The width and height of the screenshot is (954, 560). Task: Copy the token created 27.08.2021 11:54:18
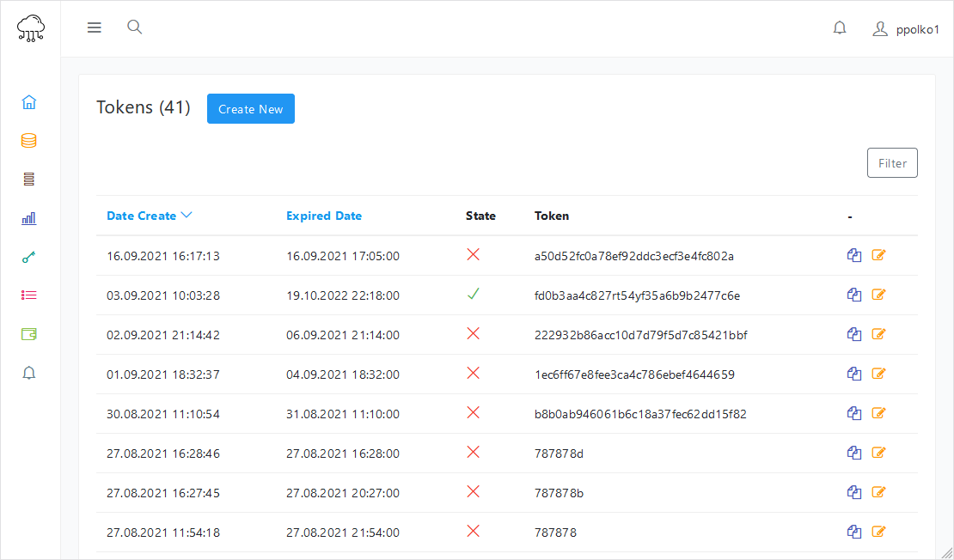854,532
